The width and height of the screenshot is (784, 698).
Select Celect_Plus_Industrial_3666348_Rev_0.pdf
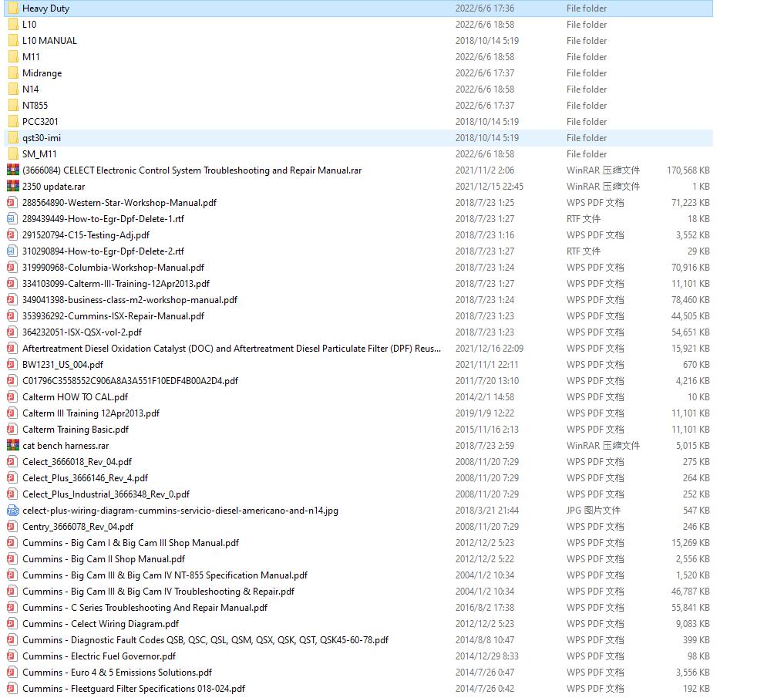click(x=106, y=494)
